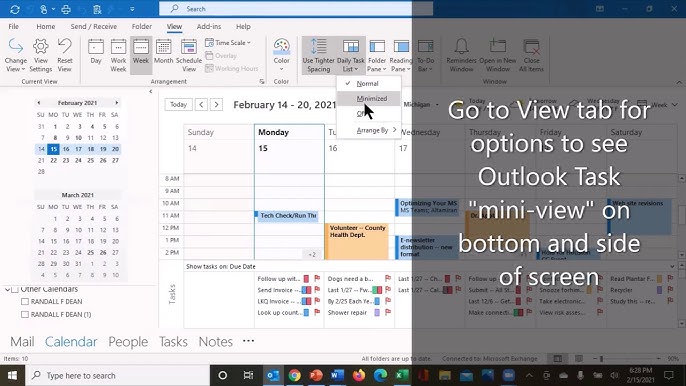The image size is (686, 386).
Task: Check the RANDALL F DEAN calendar checkbox
Action: (x=25, y=302)
